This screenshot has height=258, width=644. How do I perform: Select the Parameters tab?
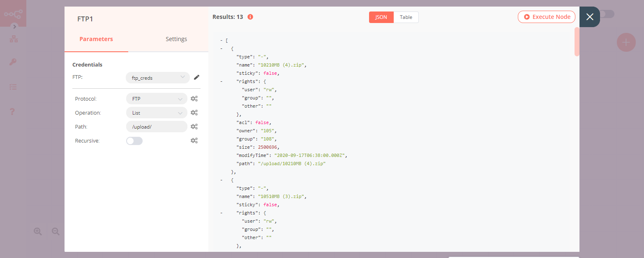coord(96,39)
